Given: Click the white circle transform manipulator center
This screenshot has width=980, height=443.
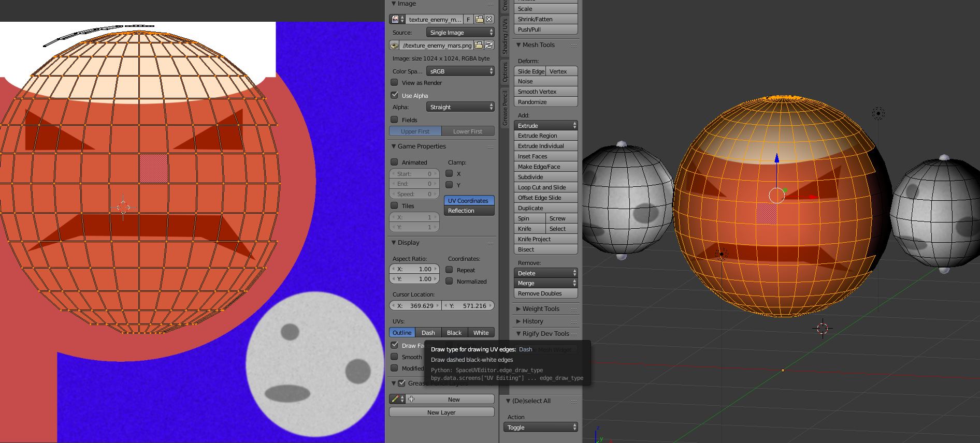Looking at the screenshot, I should point(776,196).
